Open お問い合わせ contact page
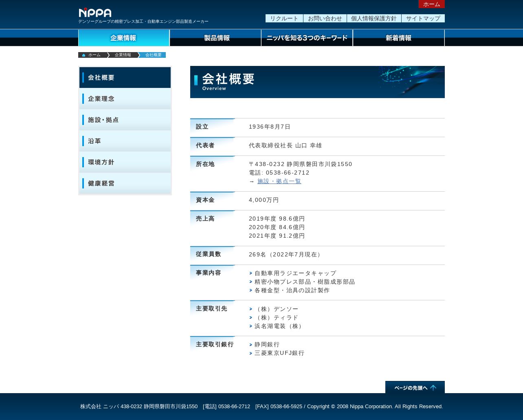 (x=325, y=18)
